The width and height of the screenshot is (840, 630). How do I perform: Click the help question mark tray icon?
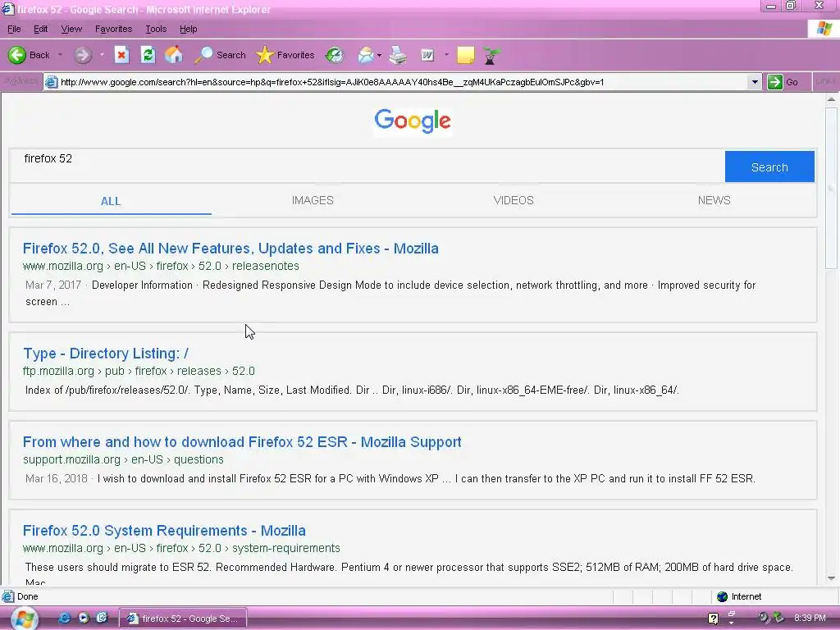pyautogui.click(x=713, y=619)
